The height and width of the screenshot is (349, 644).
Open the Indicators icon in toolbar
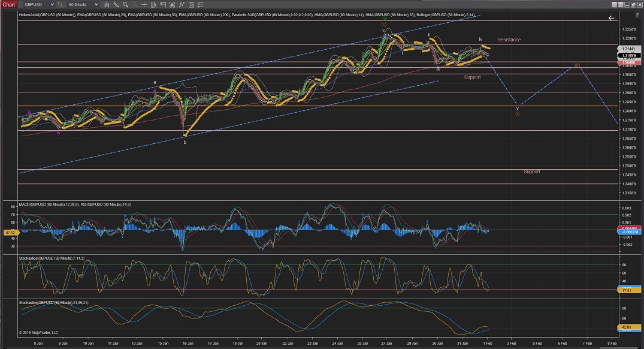click(x=171, y=4)
